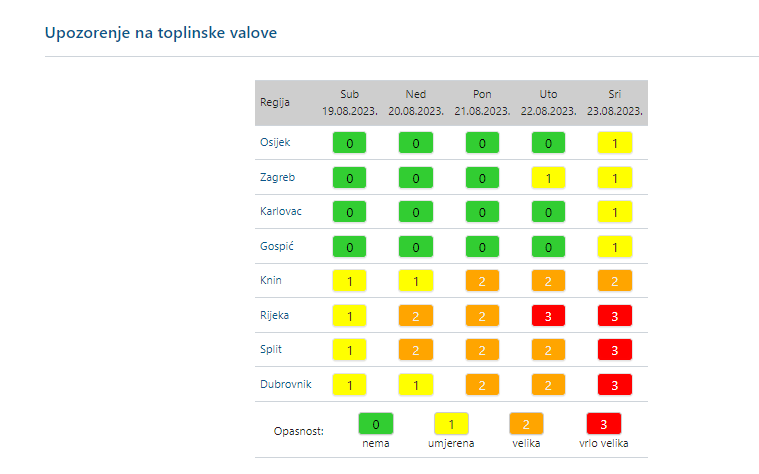This screenshot has width=759, height=474.
Task: Select the Rijeka region row label
Action: [x=275, y=316]
